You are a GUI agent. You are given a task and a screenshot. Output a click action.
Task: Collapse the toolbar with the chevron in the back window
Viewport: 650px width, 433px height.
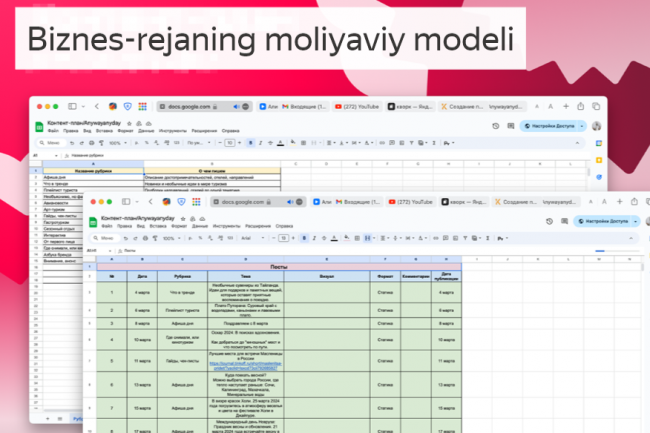577,143
